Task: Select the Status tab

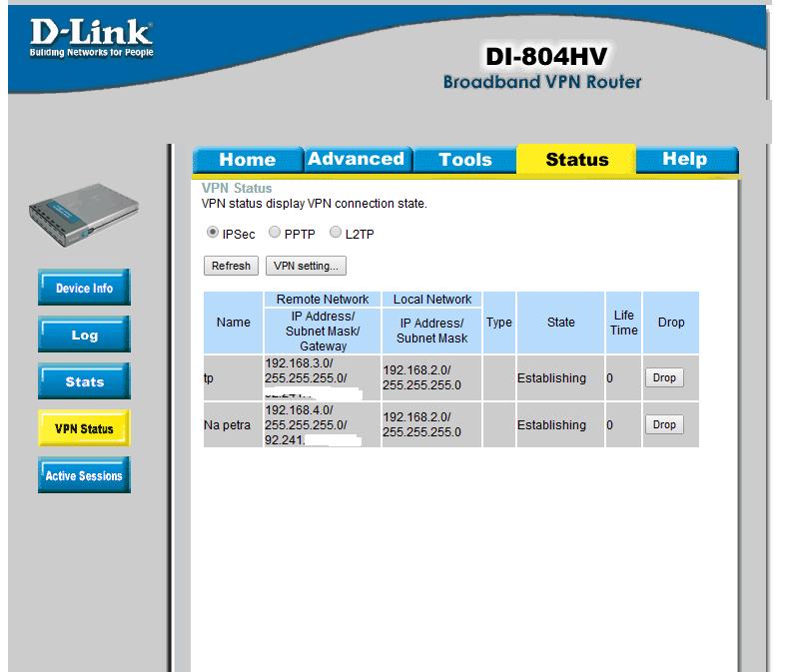Action: click(577, 160)
